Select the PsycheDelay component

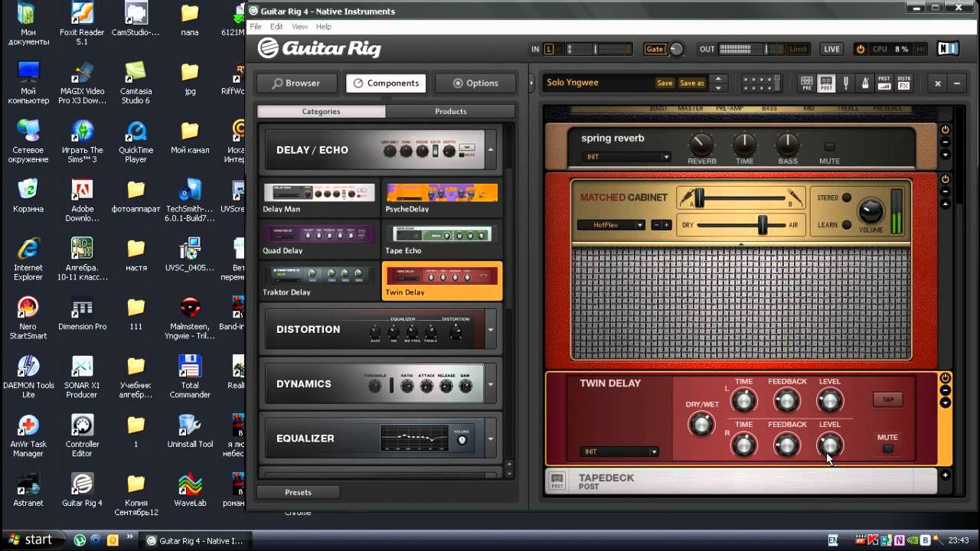point(442,197)
